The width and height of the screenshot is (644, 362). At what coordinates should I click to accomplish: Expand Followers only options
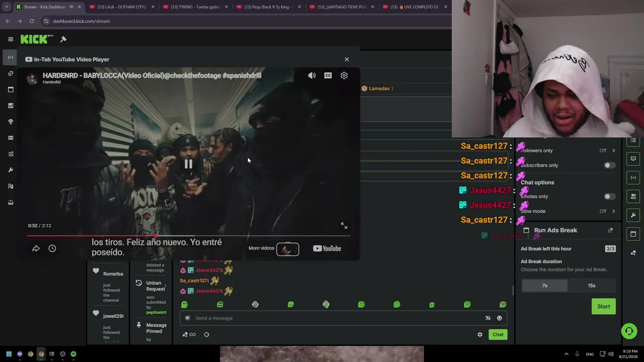click(613, 150)
